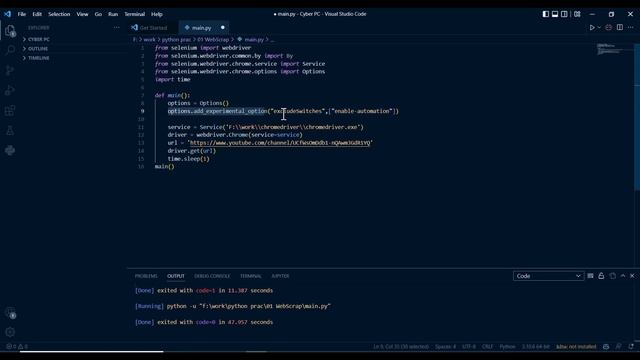Screen dimensions: 640x360
Task: Switch to the JUPYTER panel tab
Action: click(x=280, y=276)
